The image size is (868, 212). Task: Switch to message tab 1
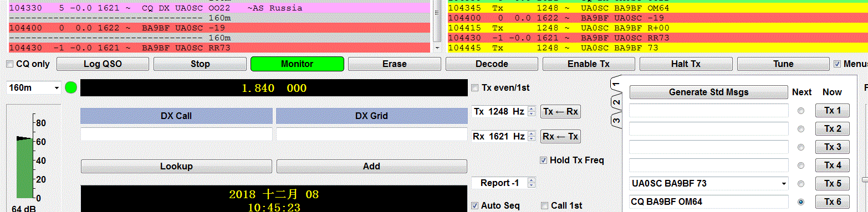tap(616, 84)
